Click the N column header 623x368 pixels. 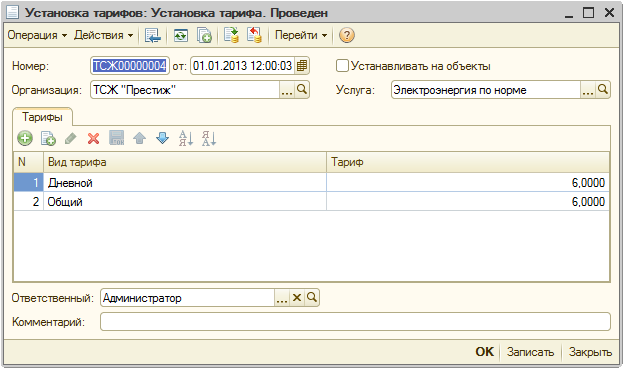(29, 162)
